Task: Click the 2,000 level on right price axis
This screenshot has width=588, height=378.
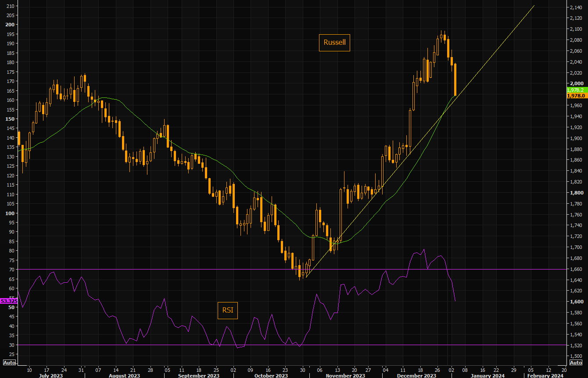Action: (577, 83)
